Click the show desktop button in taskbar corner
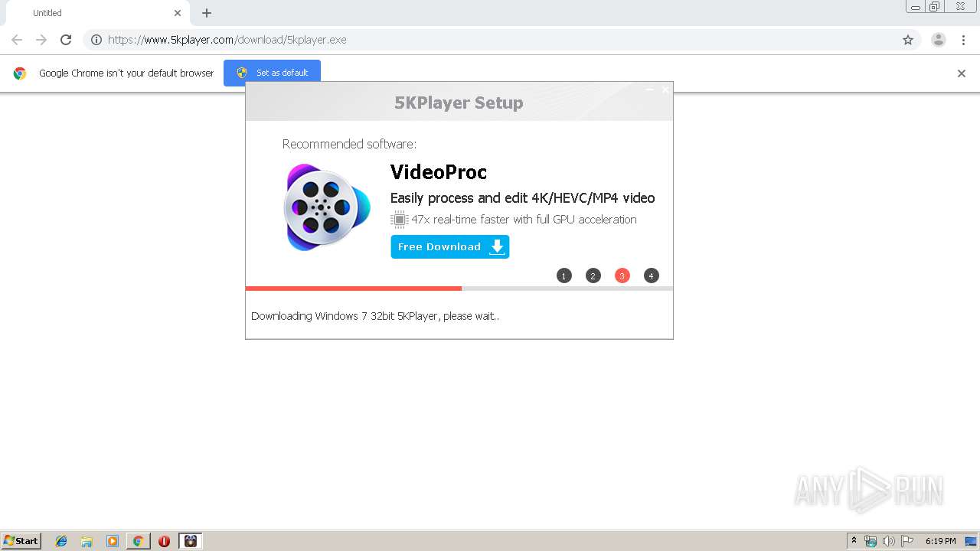This screenshot has height=551, width=980. click(971, 541)
